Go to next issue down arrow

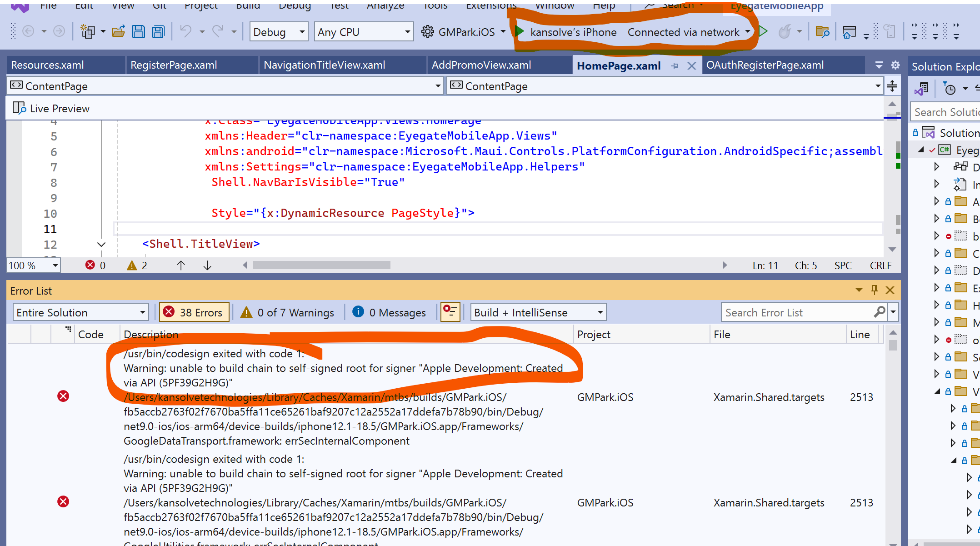(207, 265)
